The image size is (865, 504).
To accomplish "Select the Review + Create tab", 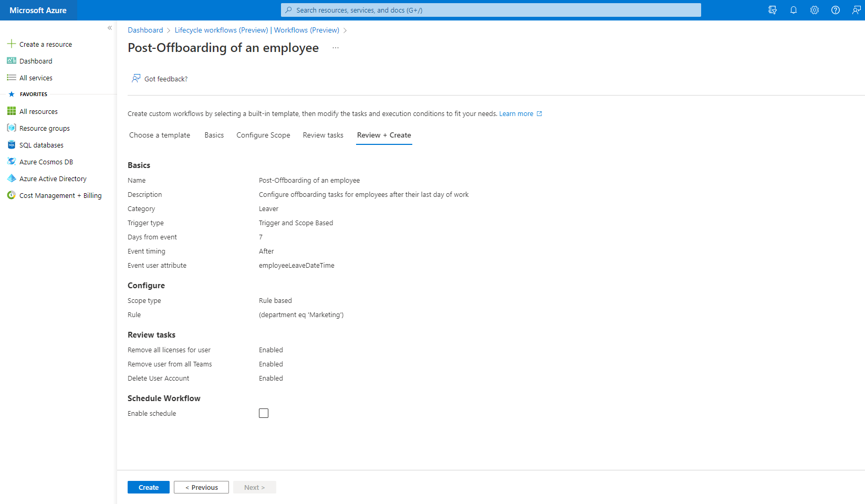I will click(384, 135).
